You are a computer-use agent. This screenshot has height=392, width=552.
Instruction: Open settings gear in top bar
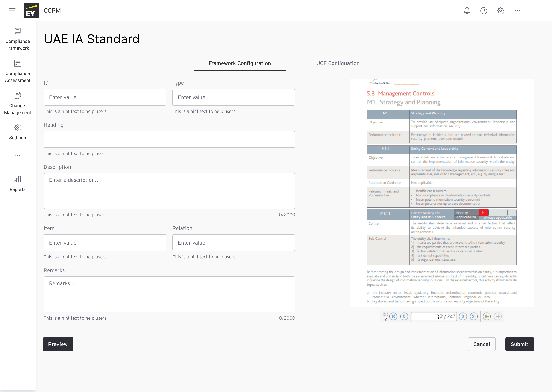click(500, 11)
